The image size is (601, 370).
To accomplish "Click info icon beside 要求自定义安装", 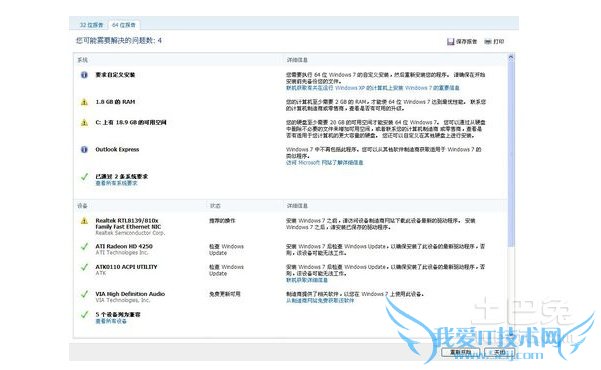I will pyautogui.click(x=84, y=75).
